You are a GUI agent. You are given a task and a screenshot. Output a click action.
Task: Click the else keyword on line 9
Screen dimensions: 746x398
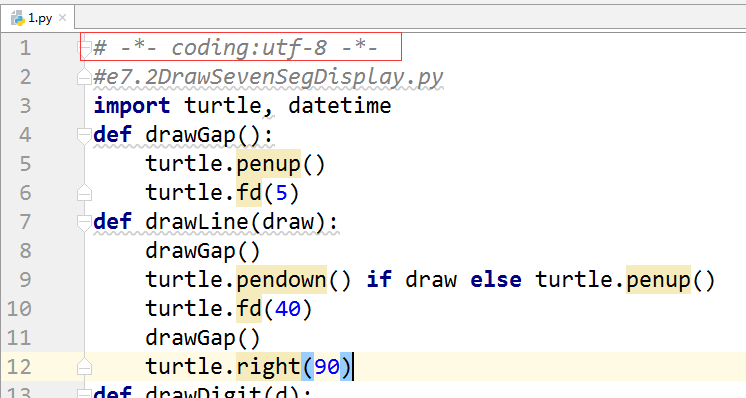(495, 279)
